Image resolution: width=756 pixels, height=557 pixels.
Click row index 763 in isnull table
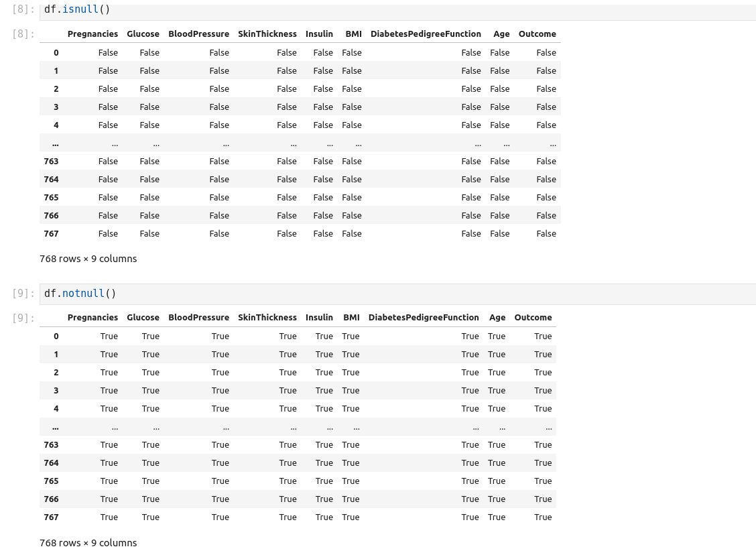51,162
